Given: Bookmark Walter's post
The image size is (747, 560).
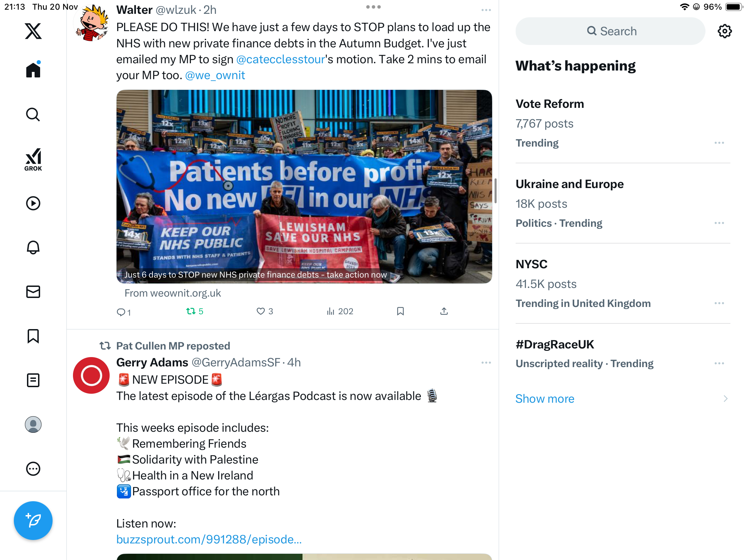Looking at the screenshot, I should pos(400,311).
